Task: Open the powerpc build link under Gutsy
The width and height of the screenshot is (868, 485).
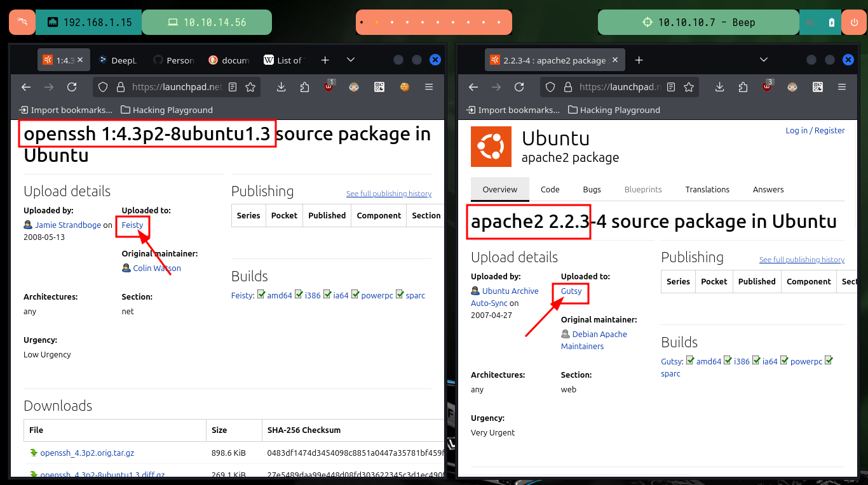Action: [x=806, y=361]
